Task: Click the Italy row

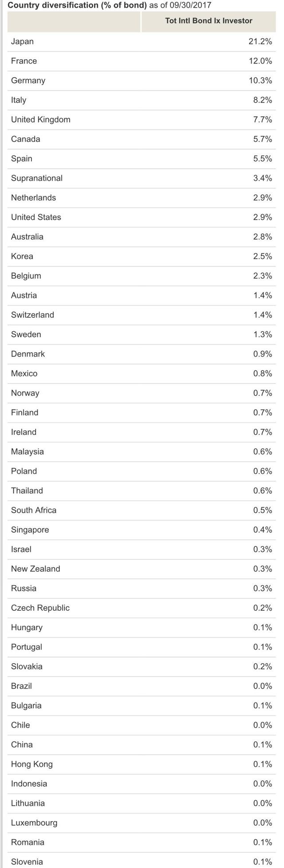Action: point(142,100)
